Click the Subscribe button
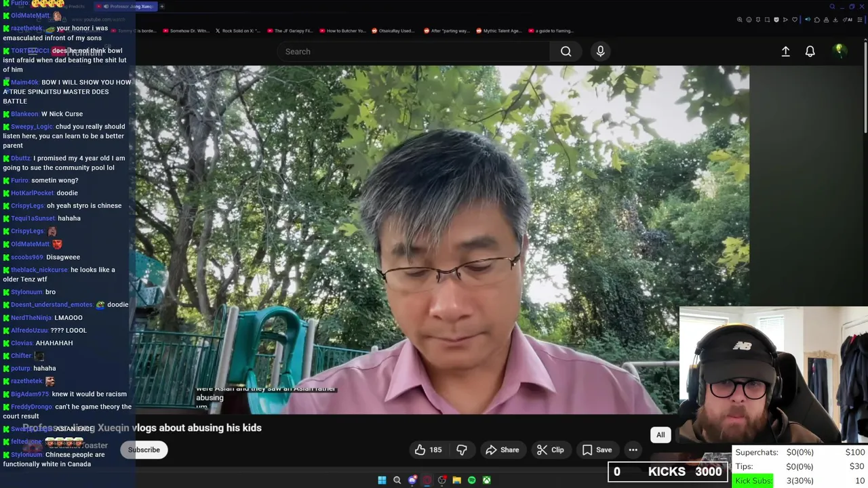Viewport: 868px width, 488px height. [x=144, y=450]
